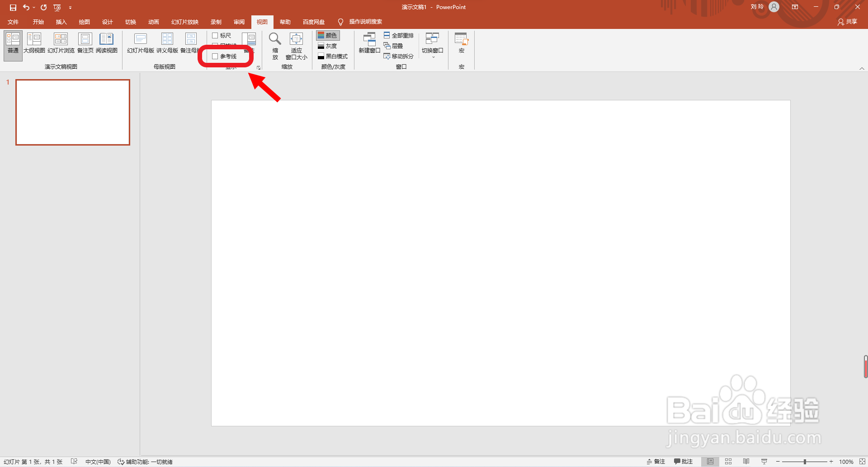
Task: Open 备注母版 notes master
Action: coord(190,43)
